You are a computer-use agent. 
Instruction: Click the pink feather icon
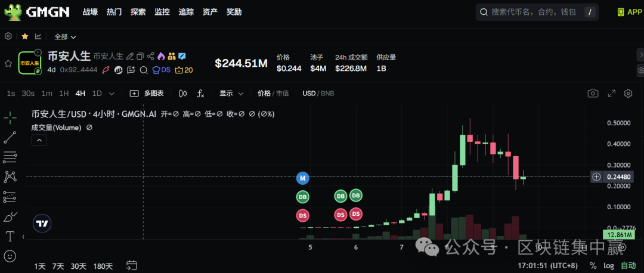pos(106,70)
